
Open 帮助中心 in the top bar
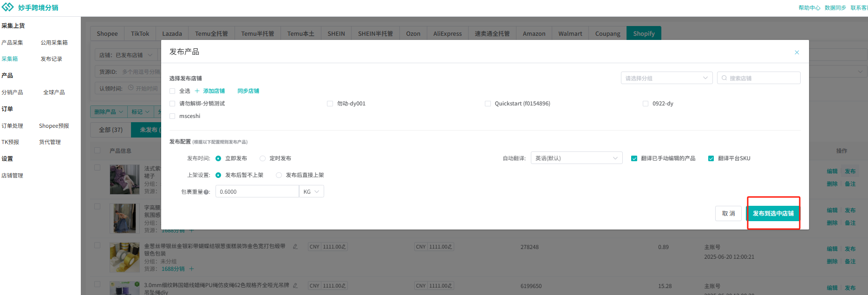[x=809, y=8]
